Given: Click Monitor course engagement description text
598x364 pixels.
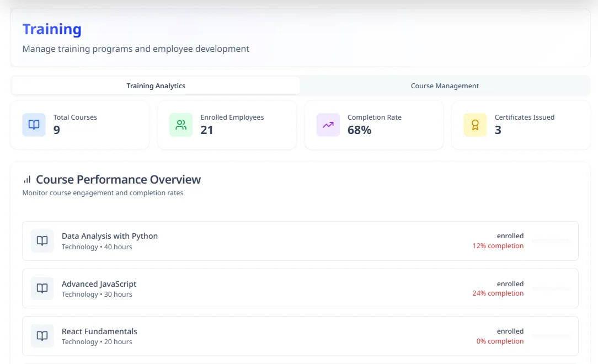Looking at the screenshot, I should click(103, 193).
